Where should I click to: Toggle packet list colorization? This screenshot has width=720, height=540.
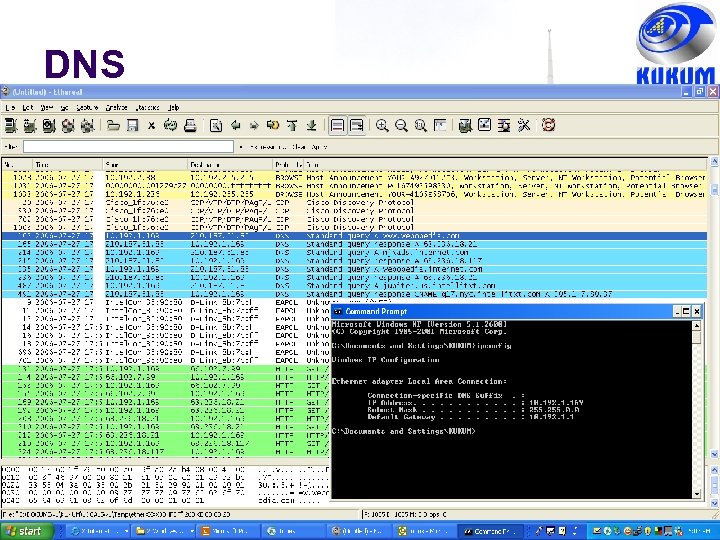337,125
